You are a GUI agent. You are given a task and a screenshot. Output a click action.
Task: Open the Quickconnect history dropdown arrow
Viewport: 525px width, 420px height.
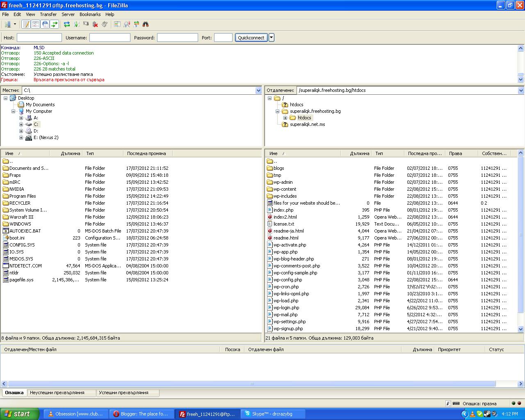click(271, 38)
